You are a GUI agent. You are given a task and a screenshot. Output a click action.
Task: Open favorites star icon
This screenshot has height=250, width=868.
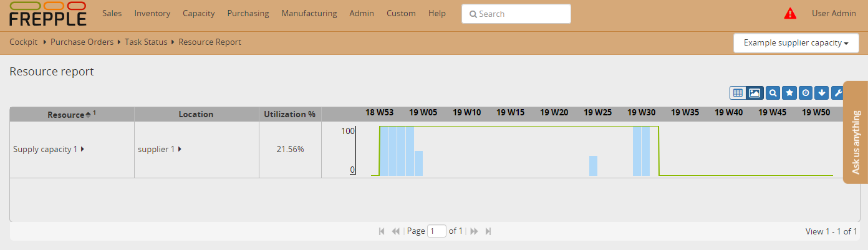click(x=789, y=93)
